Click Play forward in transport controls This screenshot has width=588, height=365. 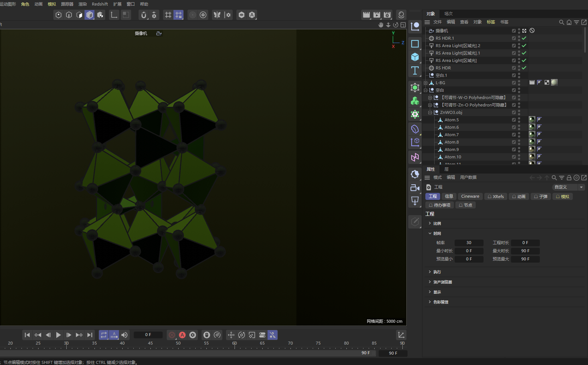point(59,335)
